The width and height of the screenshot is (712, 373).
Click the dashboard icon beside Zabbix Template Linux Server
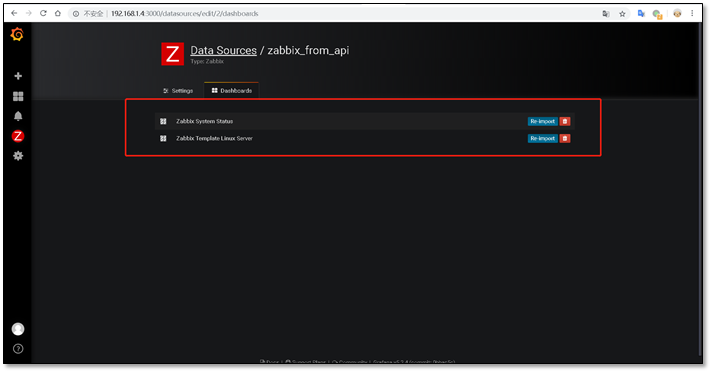[x=163, y=139]
